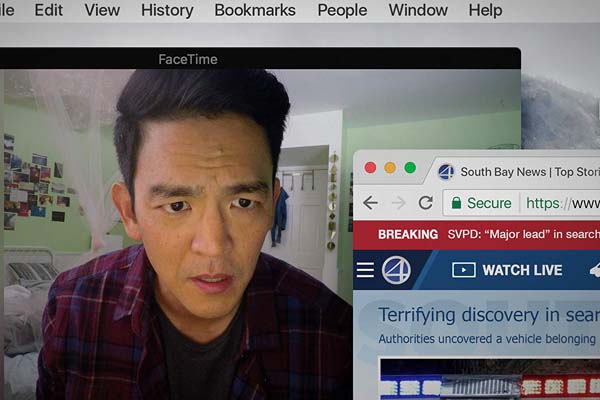
Task: Click the play icon beside WATCH LIVE
Action: pos(463,270)
